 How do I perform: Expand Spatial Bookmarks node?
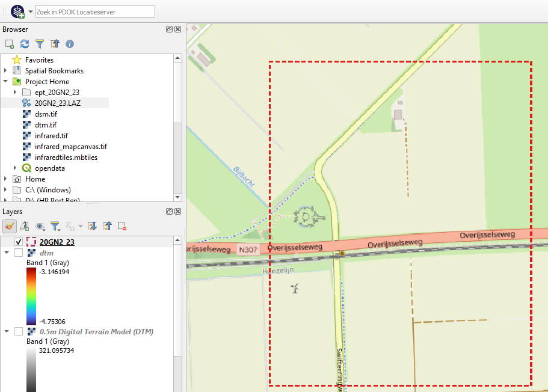pos(5,70)
